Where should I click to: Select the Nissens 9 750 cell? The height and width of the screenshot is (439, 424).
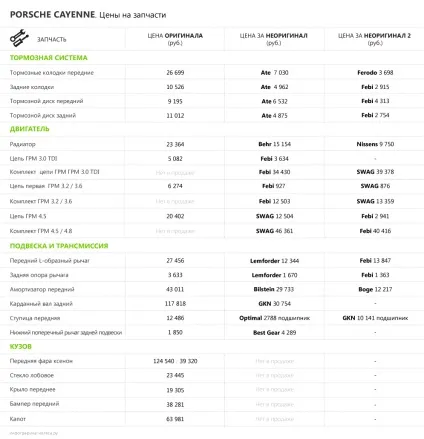pyautogui.click(x=375, y=144)
